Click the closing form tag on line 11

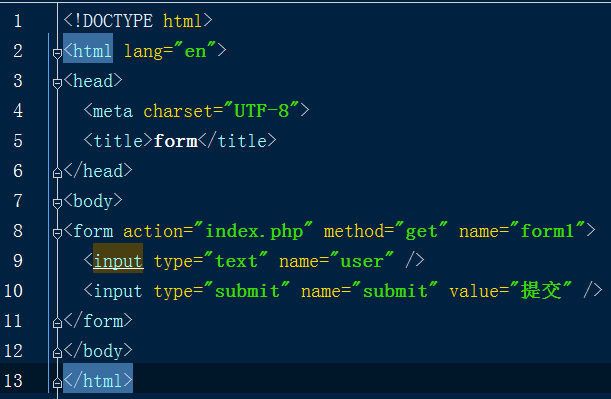(x=98, y=321)
